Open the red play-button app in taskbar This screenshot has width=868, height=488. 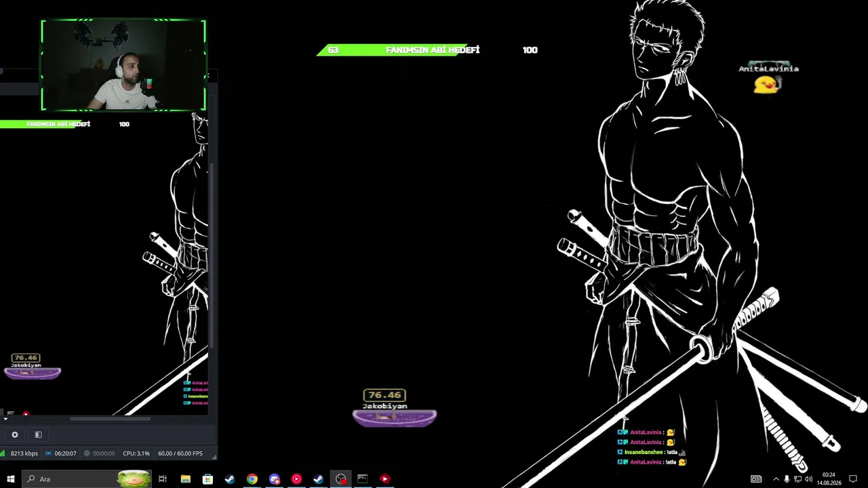[x=384, y=479]
